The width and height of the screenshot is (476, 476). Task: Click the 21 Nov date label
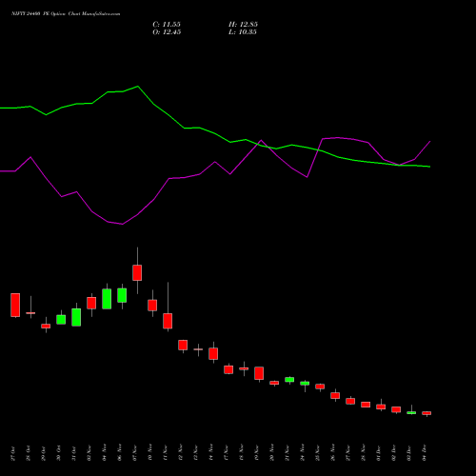pyautogui.click(x=288, y=453)
